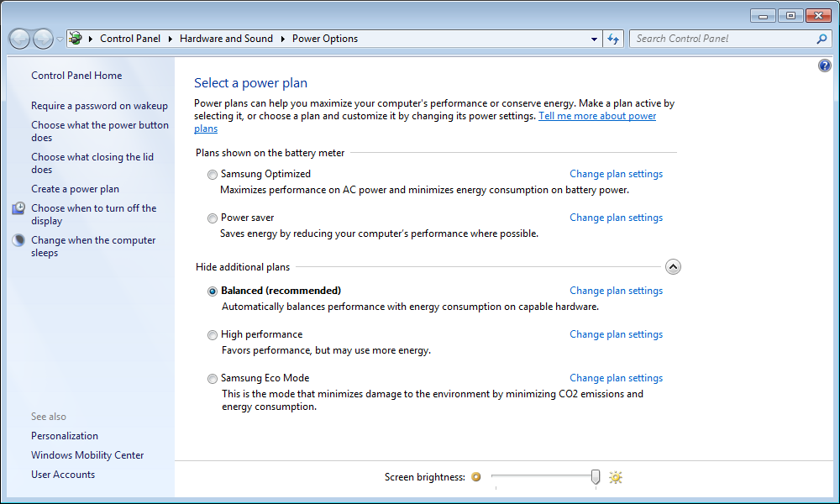Open the Help question mark icon

point(825,66)
